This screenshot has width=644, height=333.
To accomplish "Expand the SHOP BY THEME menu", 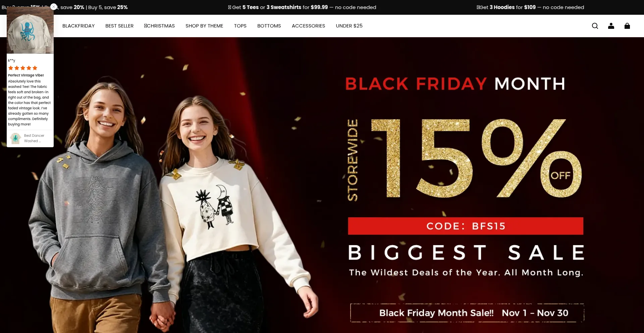I will tap(204, 26).
